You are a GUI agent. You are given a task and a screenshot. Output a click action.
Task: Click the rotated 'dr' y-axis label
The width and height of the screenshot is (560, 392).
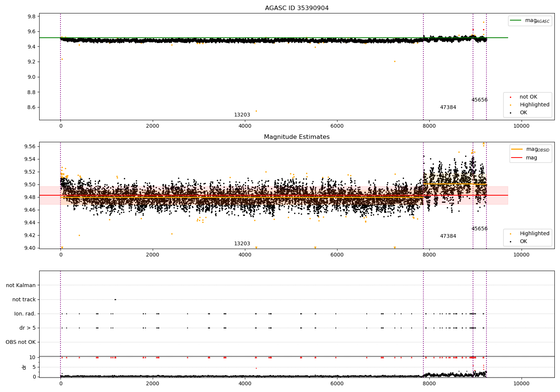pos(24,367)
